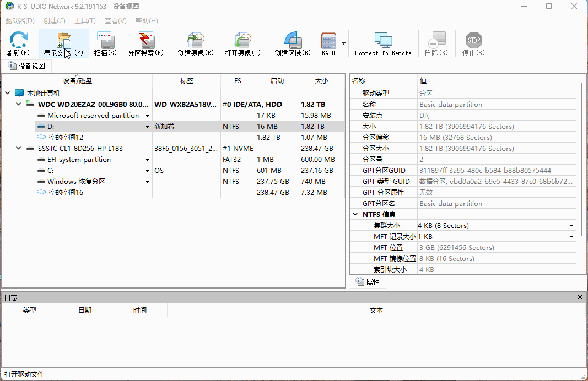
Task: Select the 空的空间16 unallocated space icon
Action: tap(41, 192)
